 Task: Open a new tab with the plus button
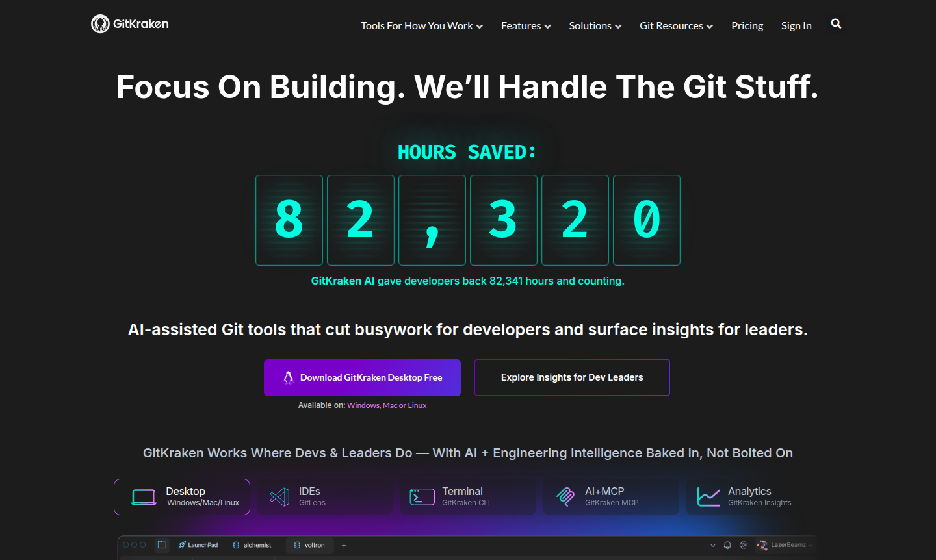[x=344, y=545]
